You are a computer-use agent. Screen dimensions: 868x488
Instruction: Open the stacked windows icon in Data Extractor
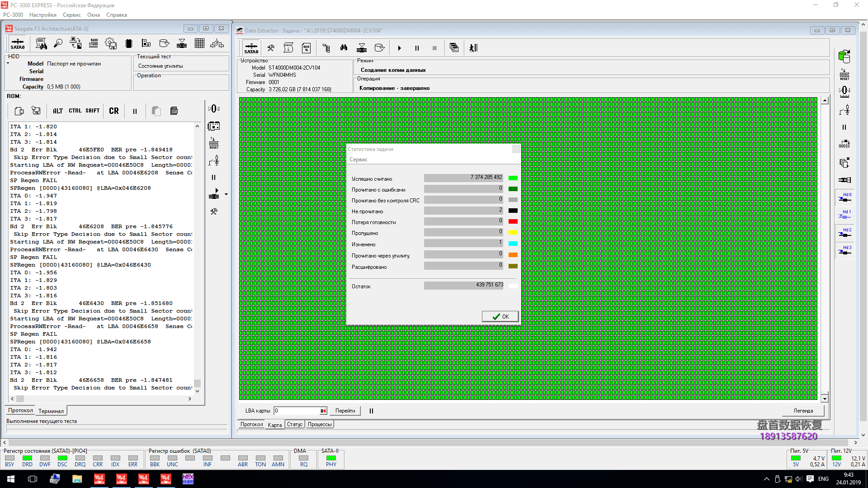coord(454,48)
